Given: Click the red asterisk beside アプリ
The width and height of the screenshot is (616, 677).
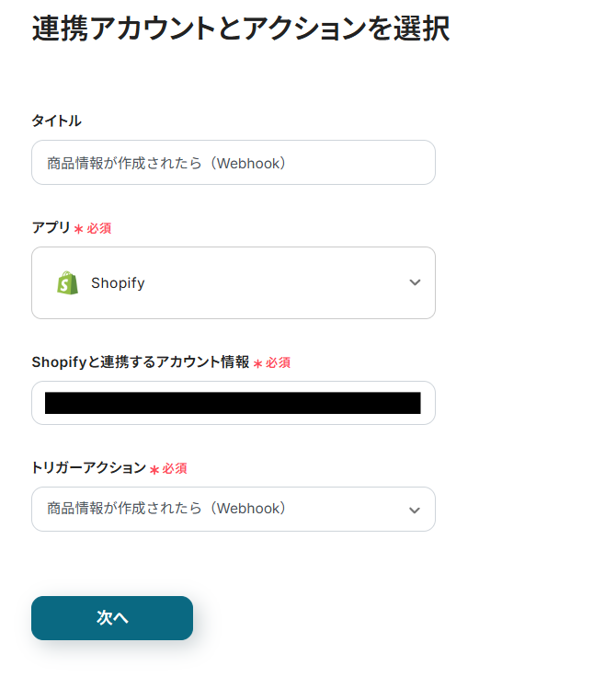Looking at the screenshot, I should [x=78, y=229].
